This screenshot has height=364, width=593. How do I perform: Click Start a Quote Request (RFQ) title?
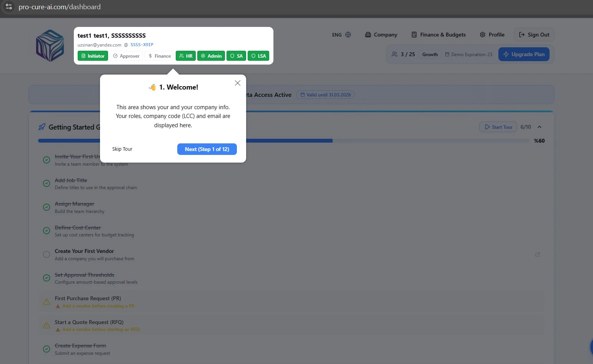89,322
